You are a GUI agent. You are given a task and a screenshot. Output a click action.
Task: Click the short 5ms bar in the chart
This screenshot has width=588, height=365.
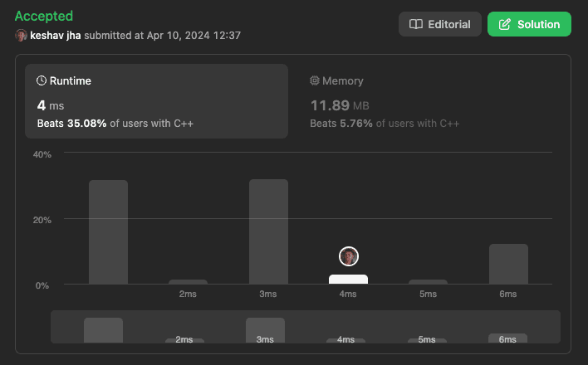click(x=428, y=282)
